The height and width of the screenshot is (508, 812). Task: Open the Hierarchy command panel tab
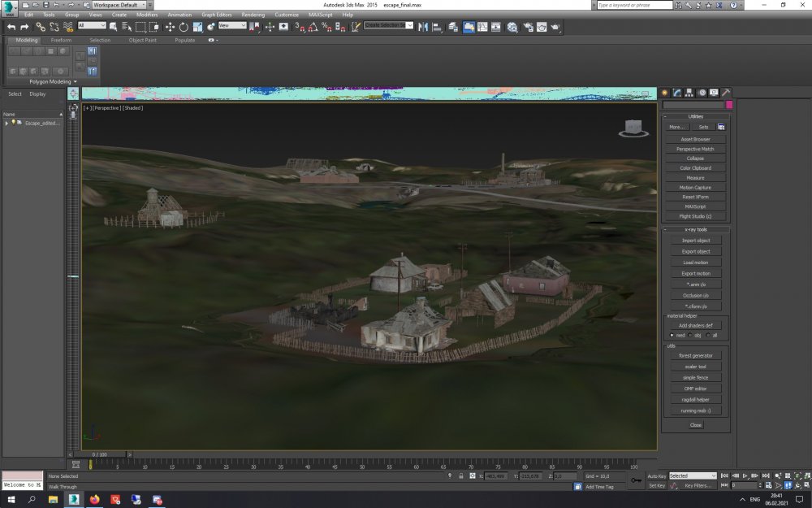(x=689, y=93)
